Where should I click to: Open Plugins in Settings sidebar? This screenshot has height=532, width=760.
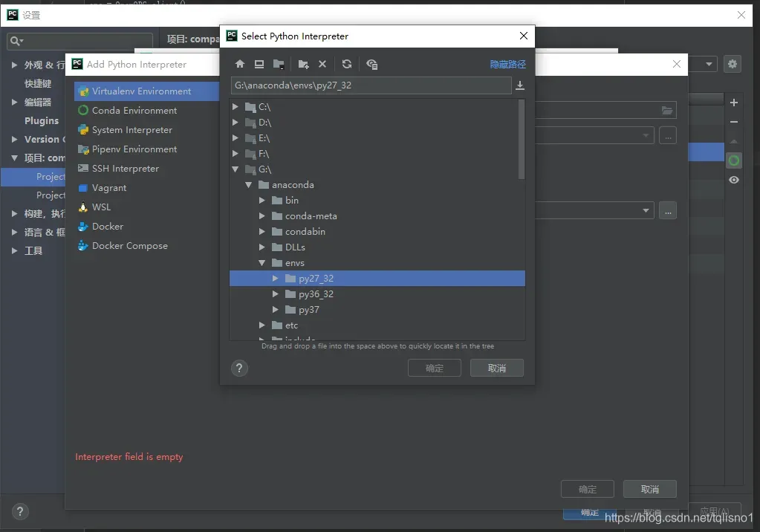(42, 121)
